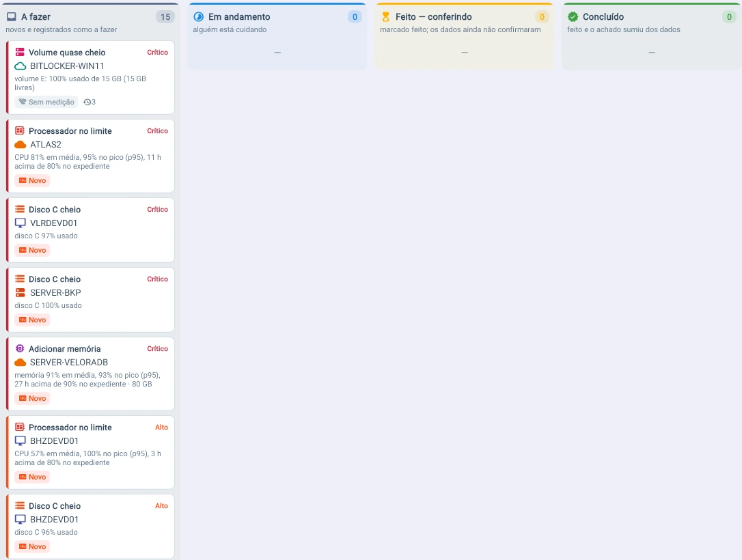The width and height of the screenshot is (742, 560).
Task: Click the processor icon on the ATLAS2 card
Action: click(20, 130)
